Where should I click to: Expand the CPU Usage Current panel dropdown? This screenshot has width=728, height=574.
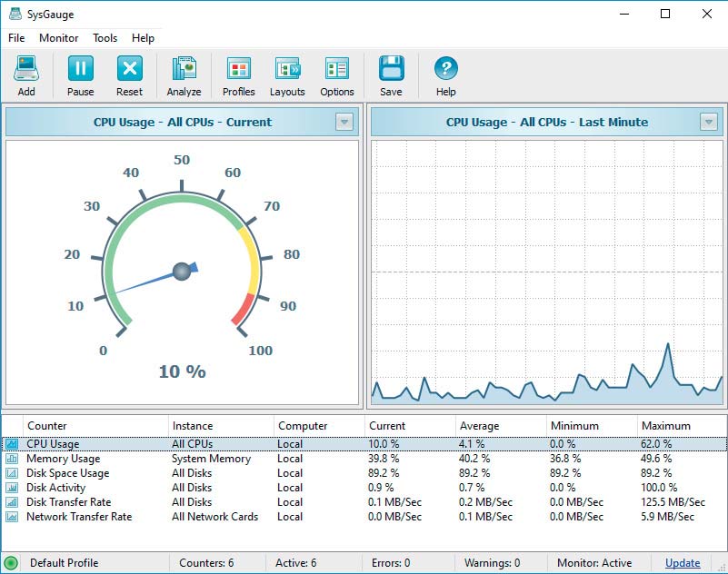click(344, 122)
